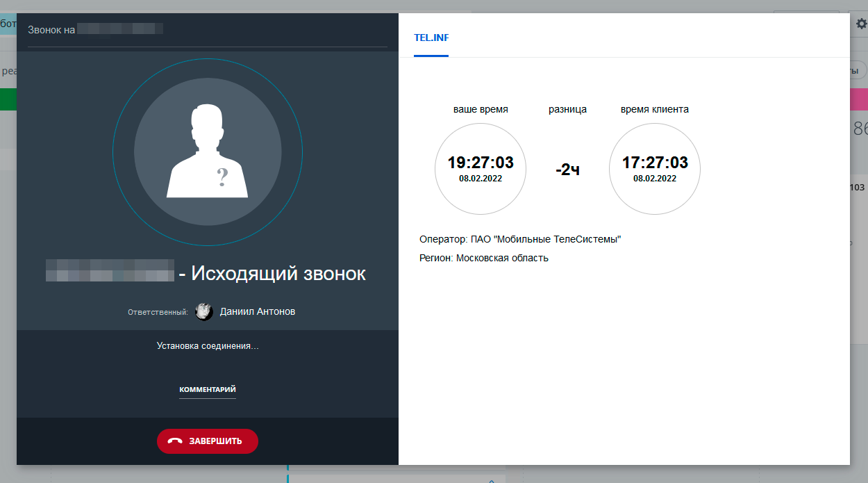Viewport: 868px width, 483px height.
Task: Select the '-2ч' time difference value
Action: click(x=568, y=170)
